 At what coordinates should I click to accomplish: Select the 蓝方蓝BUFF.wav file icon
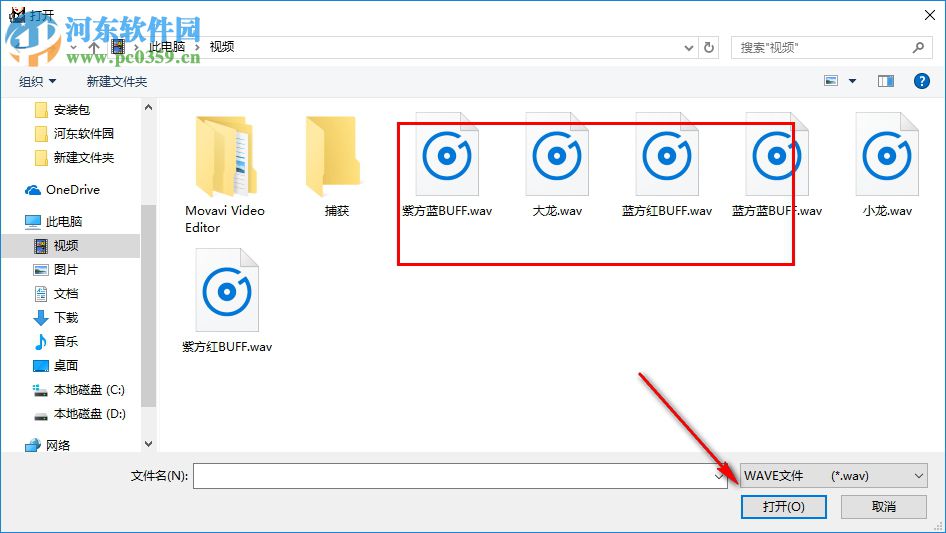pyautogui.click(x=776, y=155)
